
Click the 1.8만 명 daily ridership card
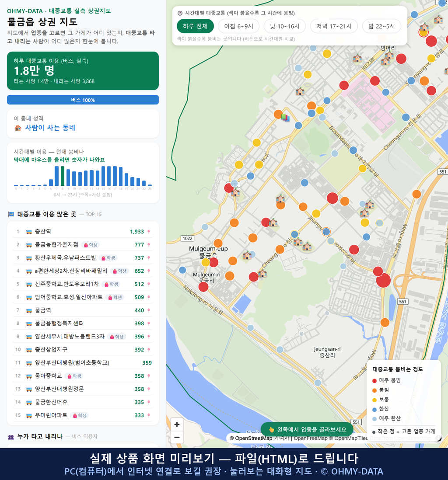pos(83,71)
